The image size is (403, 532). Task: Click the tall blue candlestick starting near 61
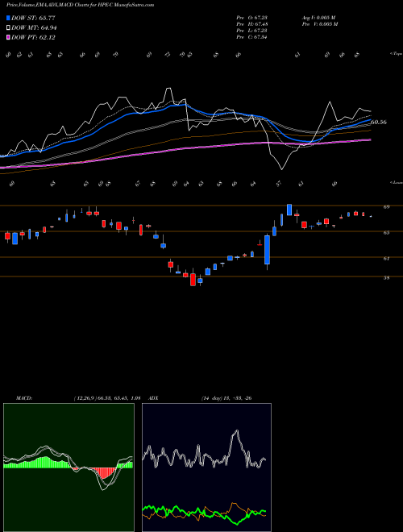(x=268, y=250)
